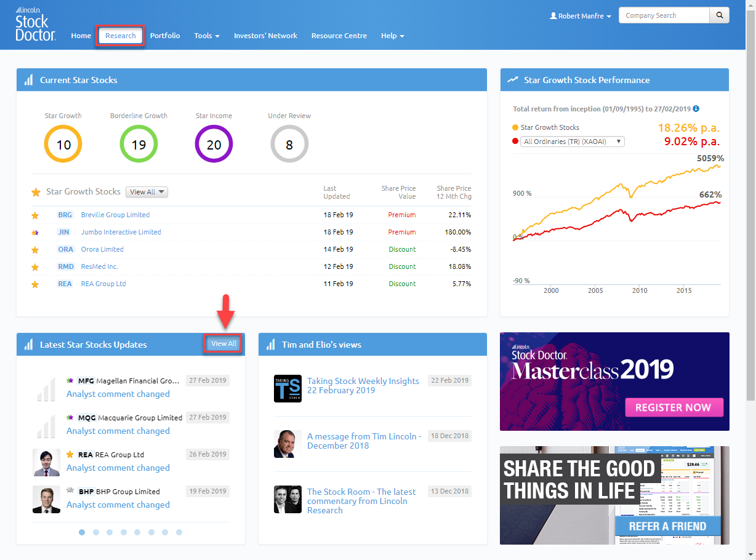This screenshot has width=756, height=560.
Task: Expand the Tools menu dropdown
Action: coord(207,36)
